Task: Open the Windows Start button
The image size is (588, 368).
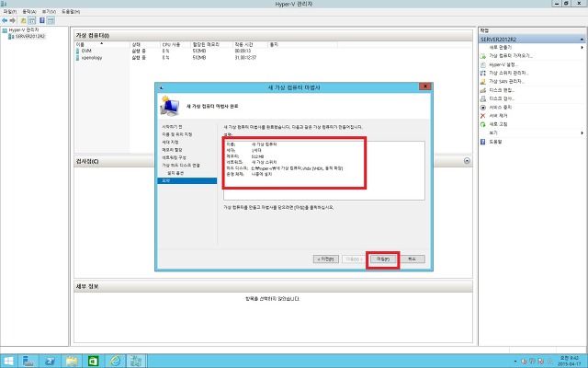Action: 8,362
